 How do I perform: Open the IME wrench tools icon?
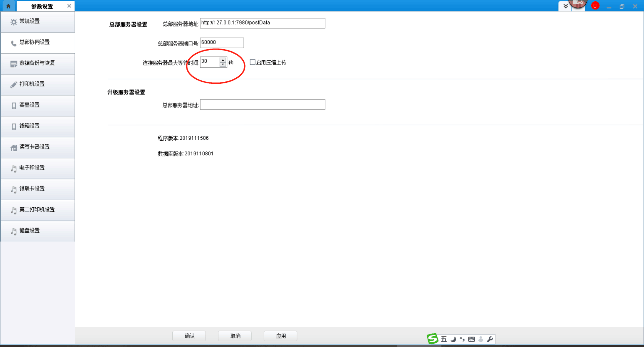tap(490, 339)
